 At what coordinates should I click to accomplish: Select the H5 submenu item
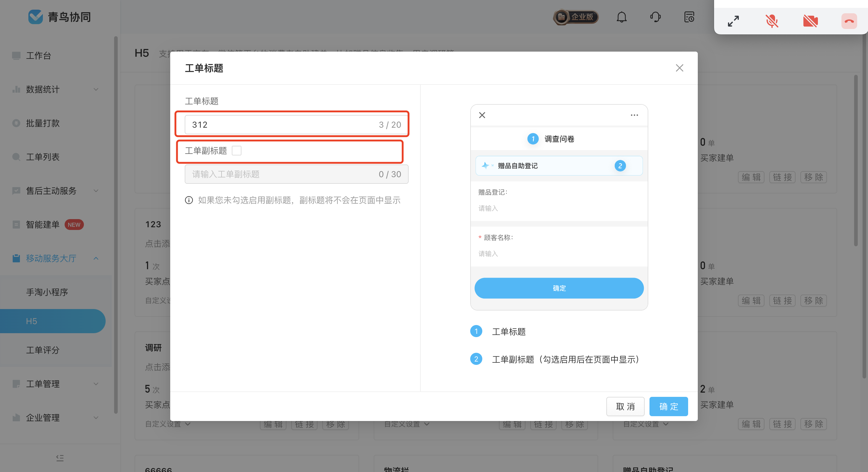pos(53,321)
